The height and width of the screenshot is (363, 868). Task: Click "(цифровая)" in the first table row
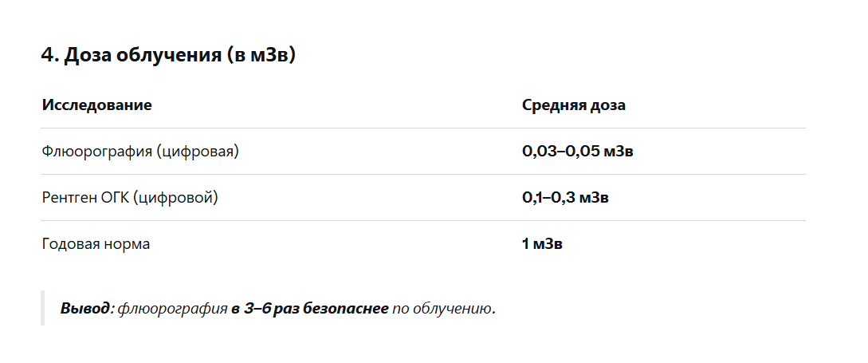(x=197, y=151)
